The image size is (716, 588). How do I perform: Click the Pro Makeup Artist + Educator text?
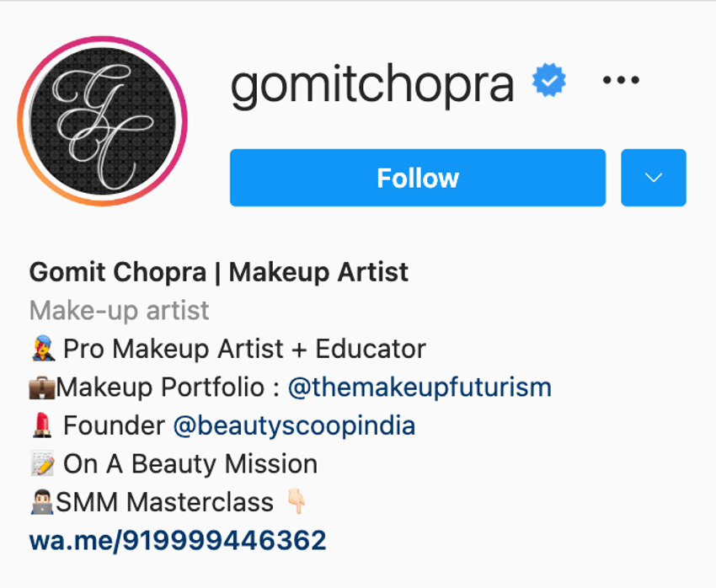click(x=244, y=349)
